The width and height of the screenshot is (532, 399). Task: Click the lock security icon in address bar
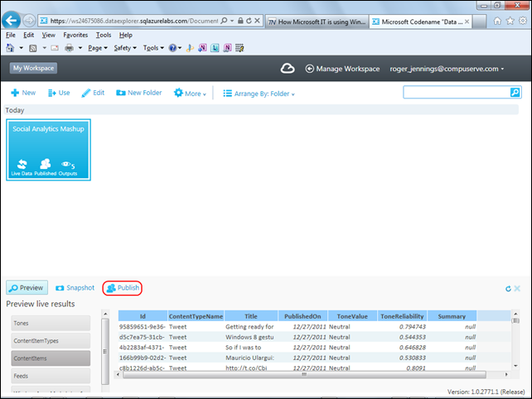240,21
